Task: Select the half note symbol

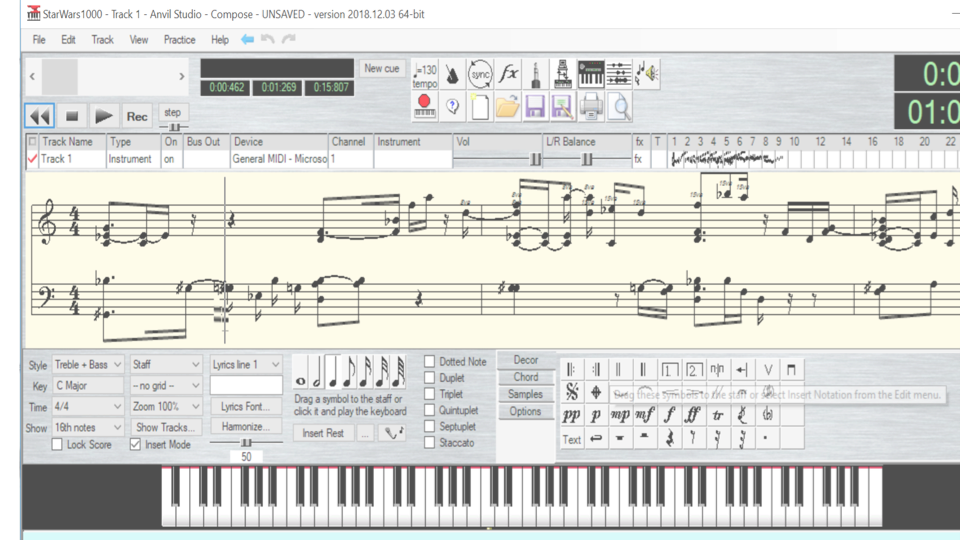Action: tap(317, 372)
